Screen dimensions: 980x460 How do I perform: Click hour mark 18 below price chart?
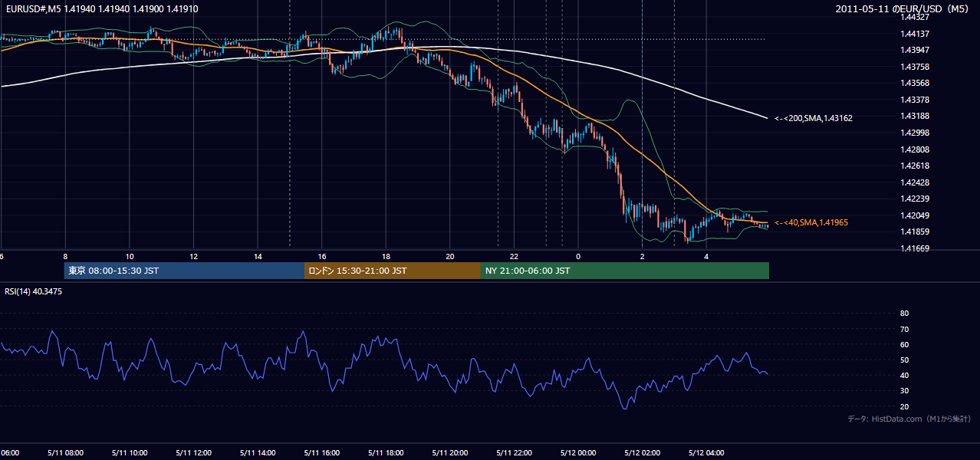coord(386,256)
